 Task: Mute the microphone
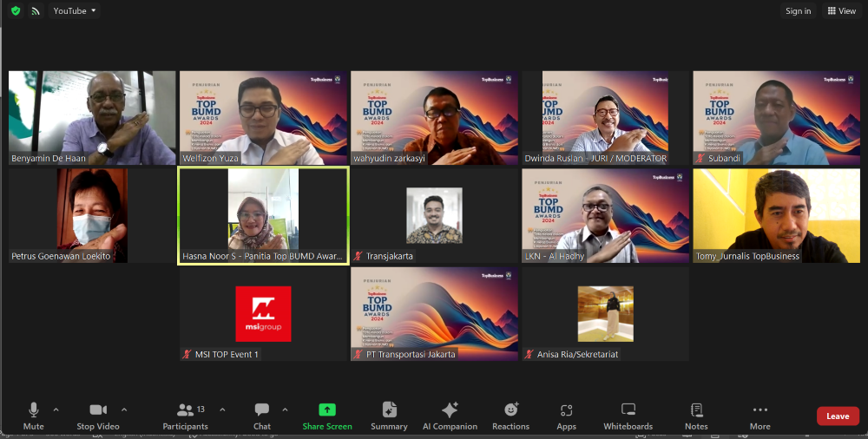33,416
